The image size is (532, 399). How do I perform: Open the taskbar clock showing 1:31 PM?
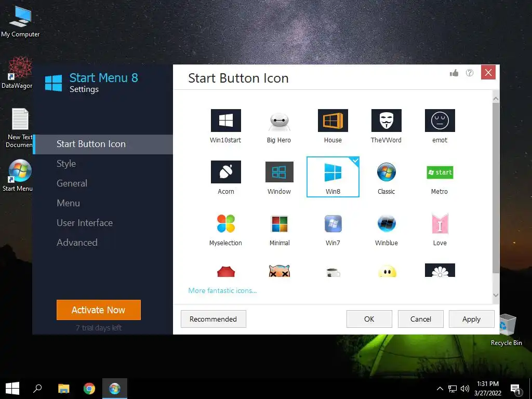click(487, 389)
